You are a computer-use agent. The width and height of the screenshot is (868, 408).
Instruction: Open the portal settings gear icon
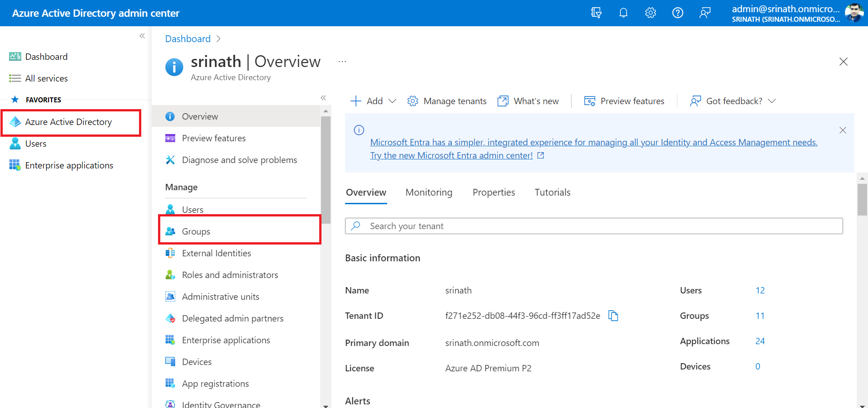click(650, 13)
